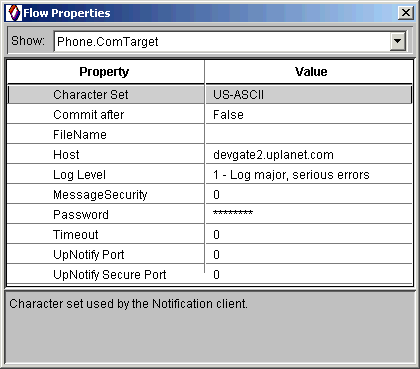Close the Flow Properties window
Screen dimensions: 420x369
point(406,13)
